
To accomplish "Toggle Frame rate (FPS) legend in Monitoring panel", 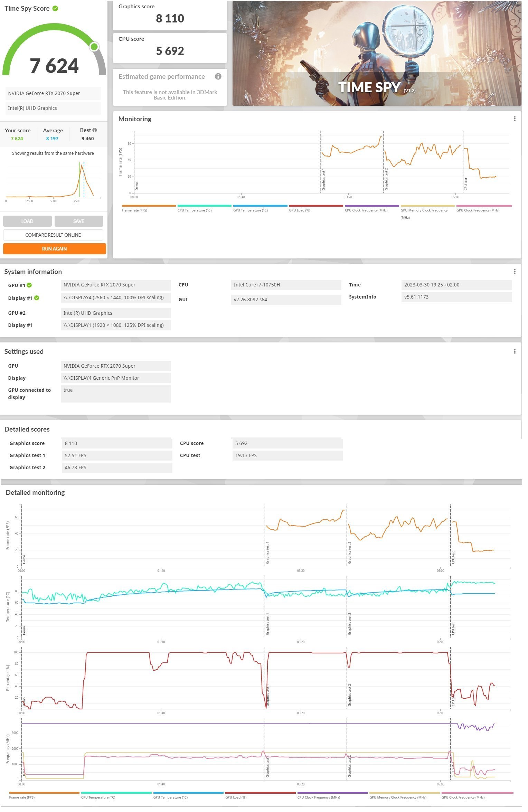I will 149,208.
